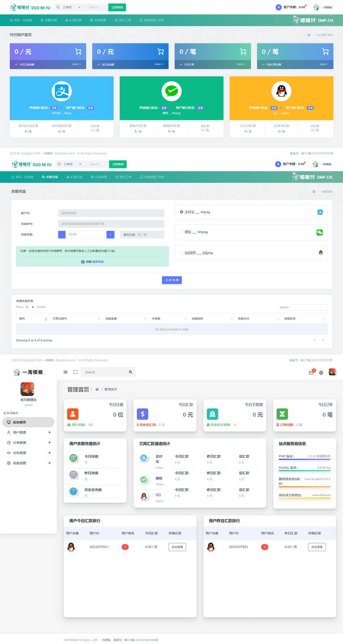The image size is (343, 644).
Task: Click the Alipay icon beside 支付宝 __ Alipay option
Action: pyautogui.click(x=320, y=212)
